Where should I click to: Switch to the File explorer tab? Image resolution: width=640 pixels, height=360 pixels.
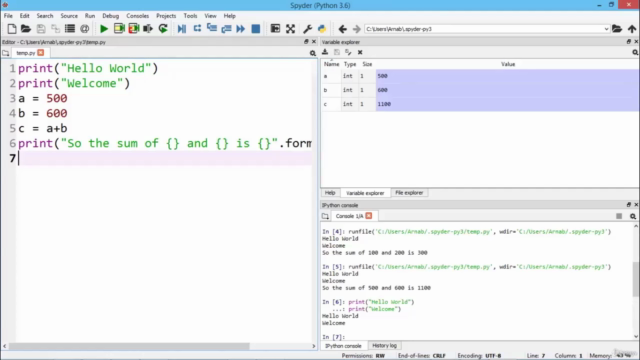coord(409,193)
